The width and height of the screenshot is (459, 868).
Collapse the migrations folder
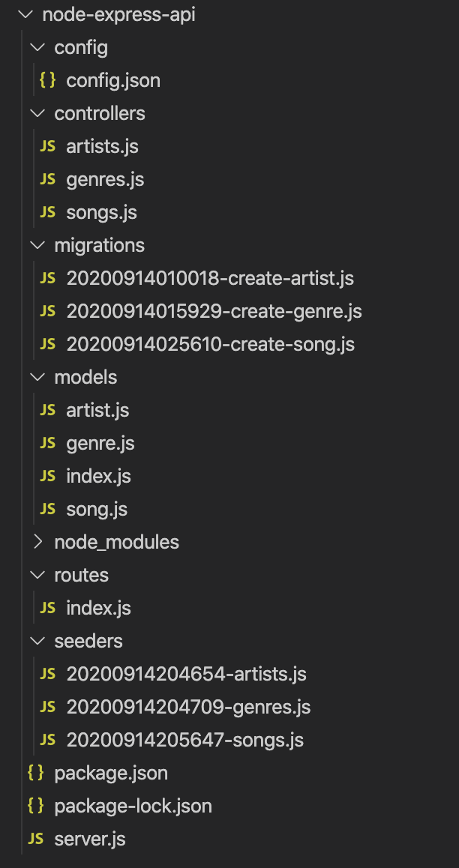(x=36, y=245)
